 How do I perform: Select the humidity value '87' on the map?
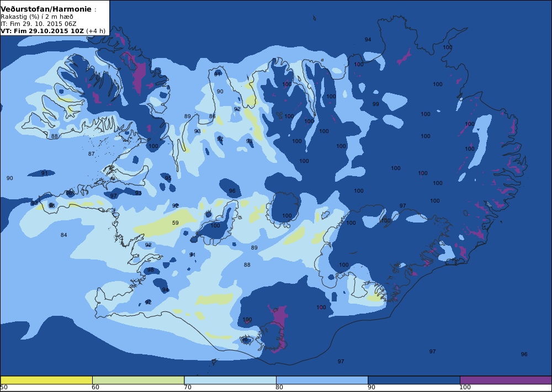point(91,153)
